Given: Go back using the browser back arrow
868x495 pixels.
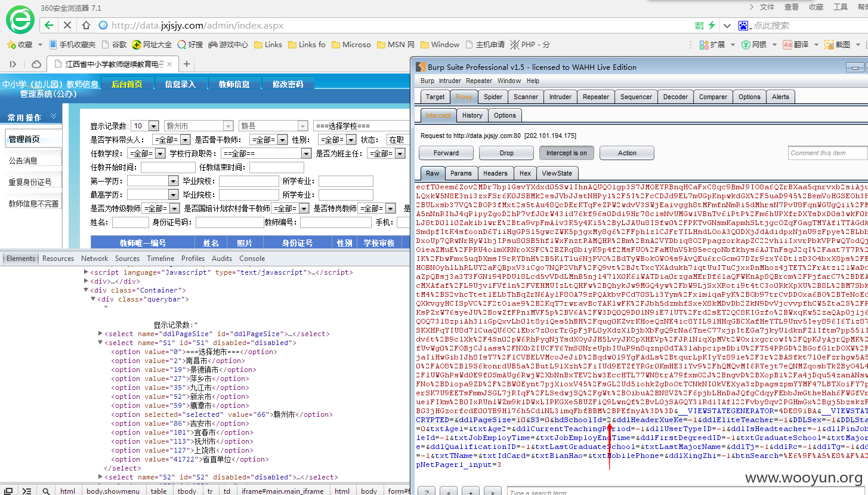Looking at the screenshot, I should pyautogui.click(x=49, y=25).
